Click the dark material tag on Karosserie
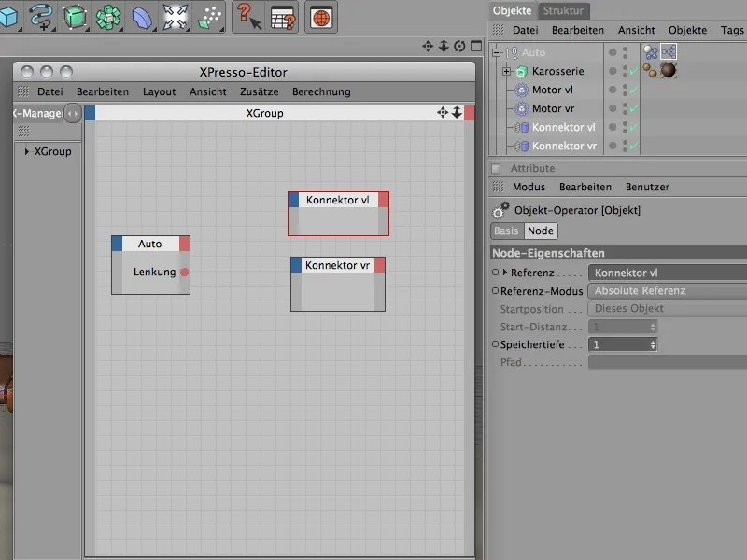The height and width of the screenshot is (560, 747). coord(669,71)
